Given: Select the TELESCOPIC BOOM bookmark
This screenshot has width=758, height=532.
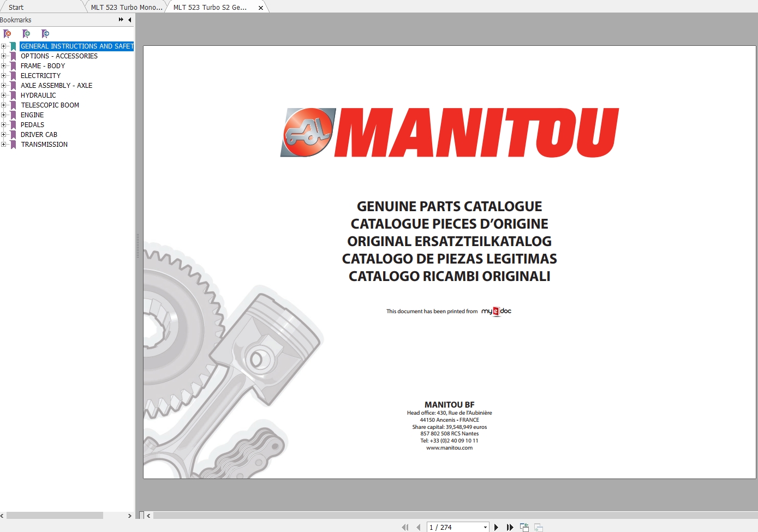Looking at the screenshot, I should pyautogui.click(x=50, y=105).
